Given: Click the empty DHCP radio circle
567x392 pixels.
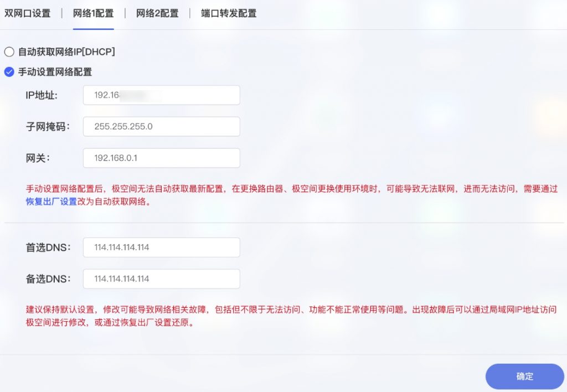Looking at the screenshot, I should (9, 51).
